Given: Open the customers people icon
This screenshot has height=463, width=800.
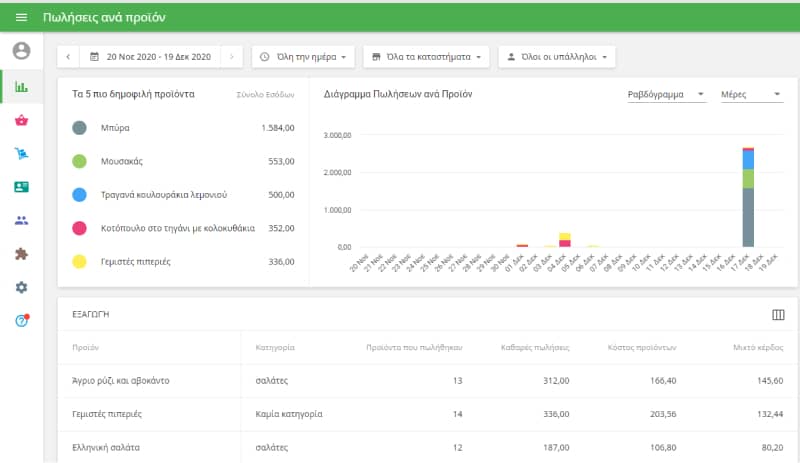Looking at the screenshot, I should 21,221.
